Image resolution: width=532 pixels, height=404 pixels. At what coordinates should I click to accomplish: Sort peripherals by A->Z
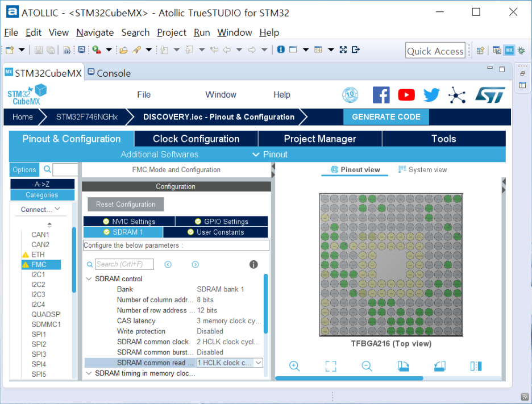click(x=43, y=184)
